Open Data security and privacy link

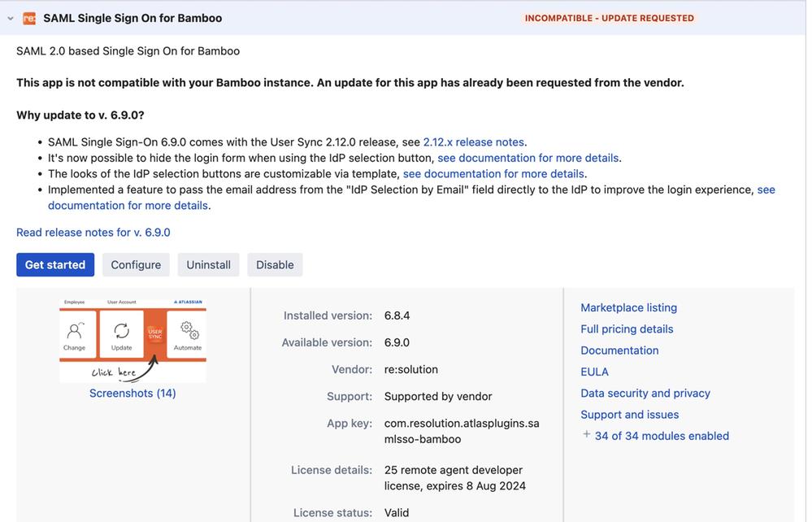645,393
